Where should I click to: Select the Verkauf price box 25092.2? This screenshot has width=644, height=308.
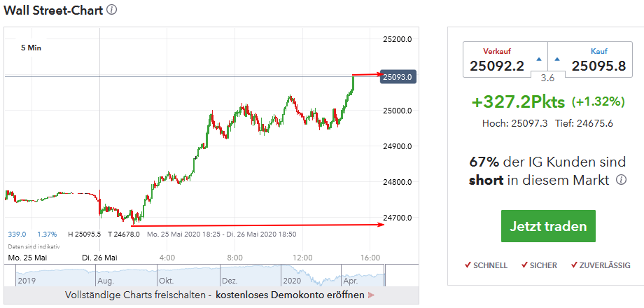coord(497,66)
